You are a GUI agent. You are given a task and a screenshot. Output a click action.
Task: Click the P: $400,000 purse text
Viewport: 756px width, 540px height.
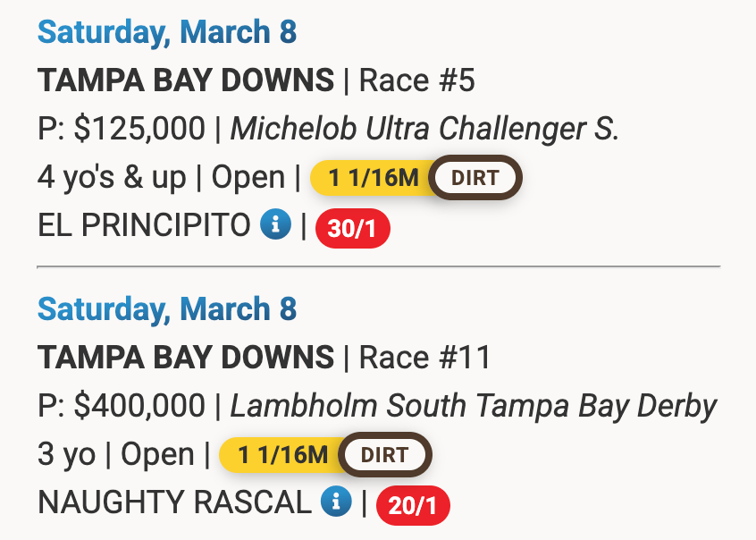(x=122, y=407)
